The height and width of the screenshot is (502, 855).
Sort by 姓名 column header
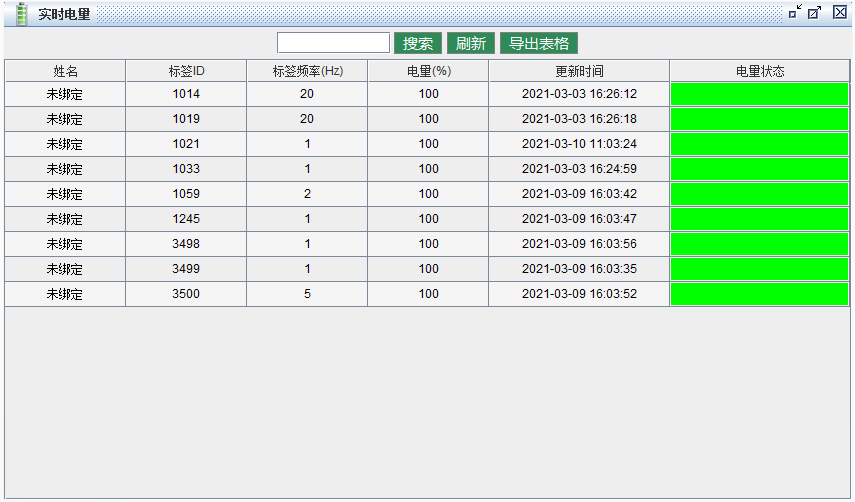pos(65,71)
